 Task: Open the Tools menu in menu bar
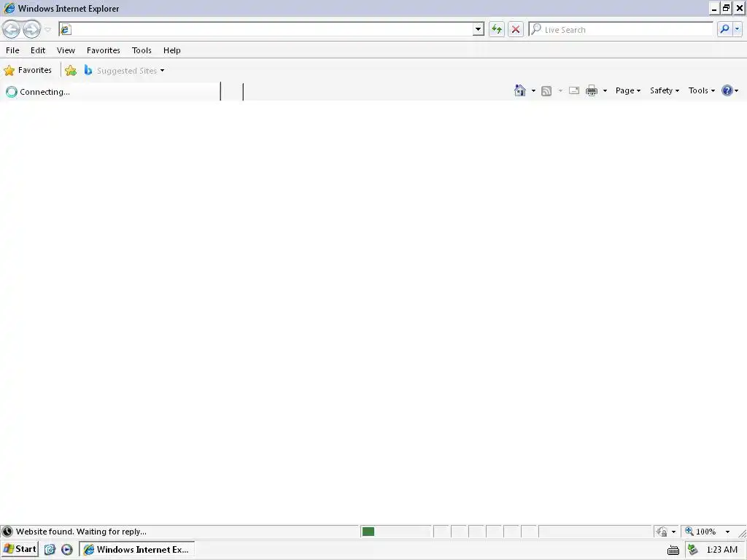(x=142, y=50)
